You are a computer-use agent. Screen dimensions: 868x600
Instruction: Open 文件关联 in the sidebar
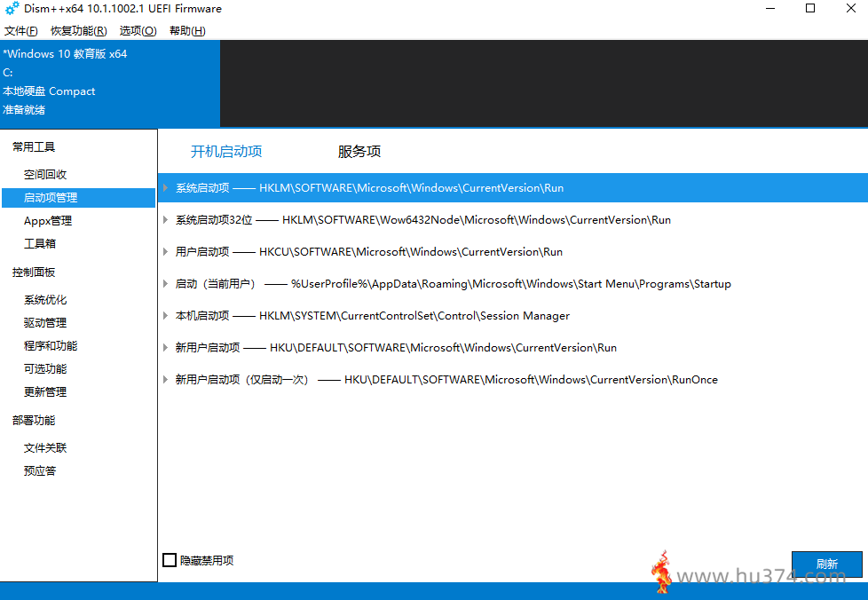tap(45, 448)
